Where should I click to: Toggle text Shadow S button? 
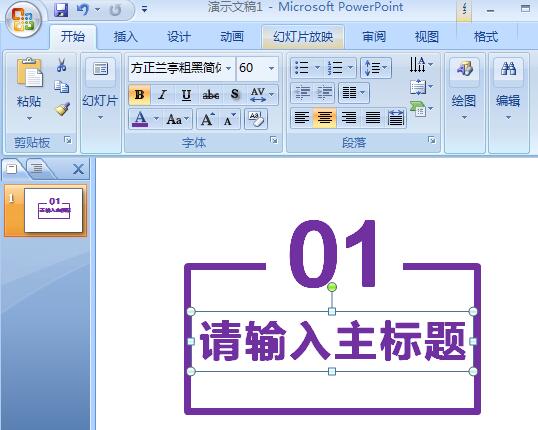(x=235, y=94)
